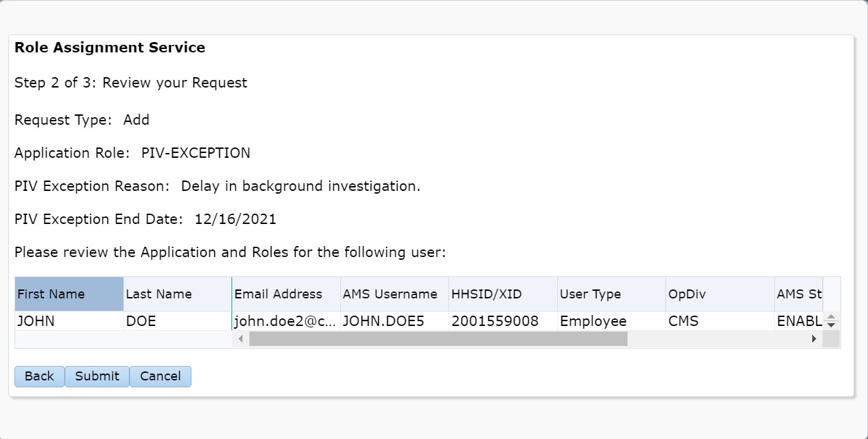The image size is (868, 439).
Task: Select the JOHN.DOE5 username cell
Action: point(394,321)
